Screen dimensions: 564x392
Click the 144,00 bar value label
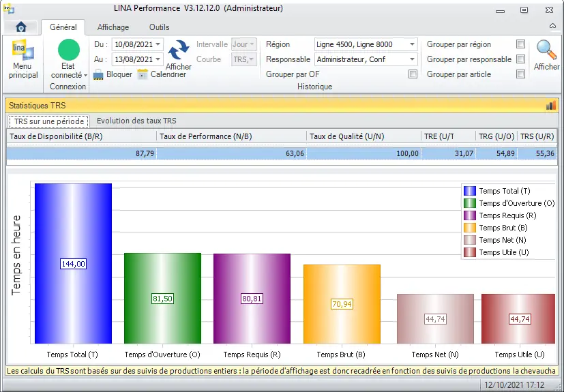point(74,264)
